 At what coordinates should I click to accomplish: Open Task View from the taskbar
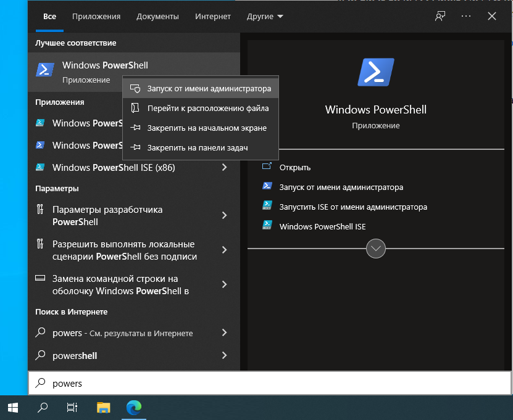72,408
